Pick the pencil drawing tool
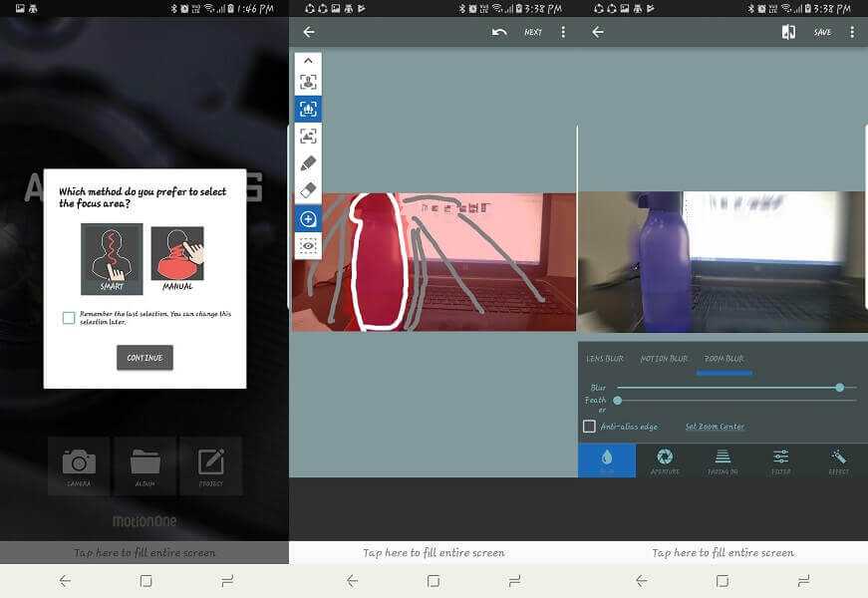868x598 pixels. tap(308, 163)
